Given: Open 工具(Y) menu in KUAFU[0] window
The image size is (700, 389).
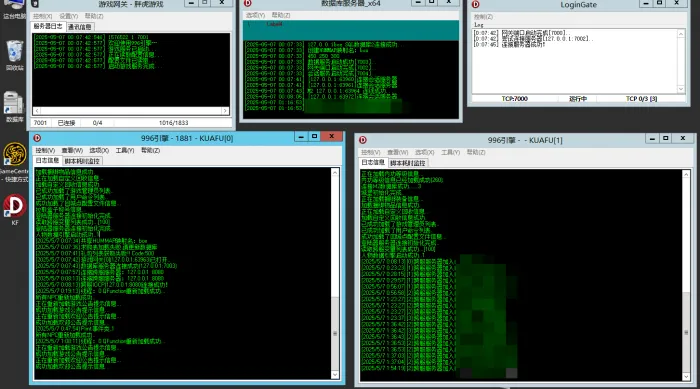Looking at the screenshot, I should pos(125,151).
